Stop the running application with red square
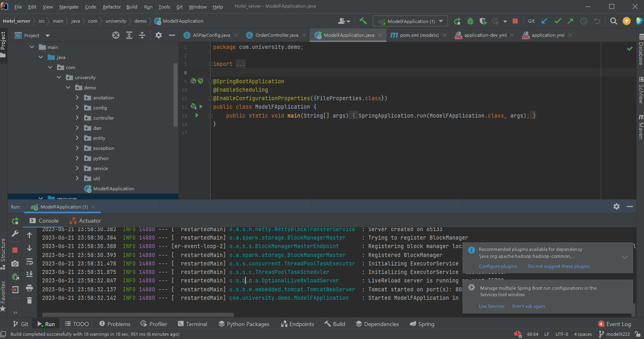Viewport: 644px width, 339px height. (515, 21)
